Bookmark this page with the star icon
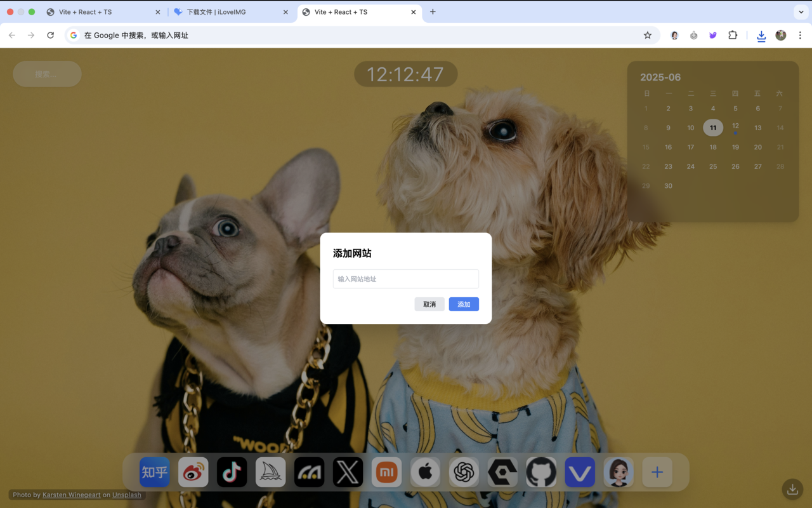Screen dimensions: 812x508 (648, 36)
